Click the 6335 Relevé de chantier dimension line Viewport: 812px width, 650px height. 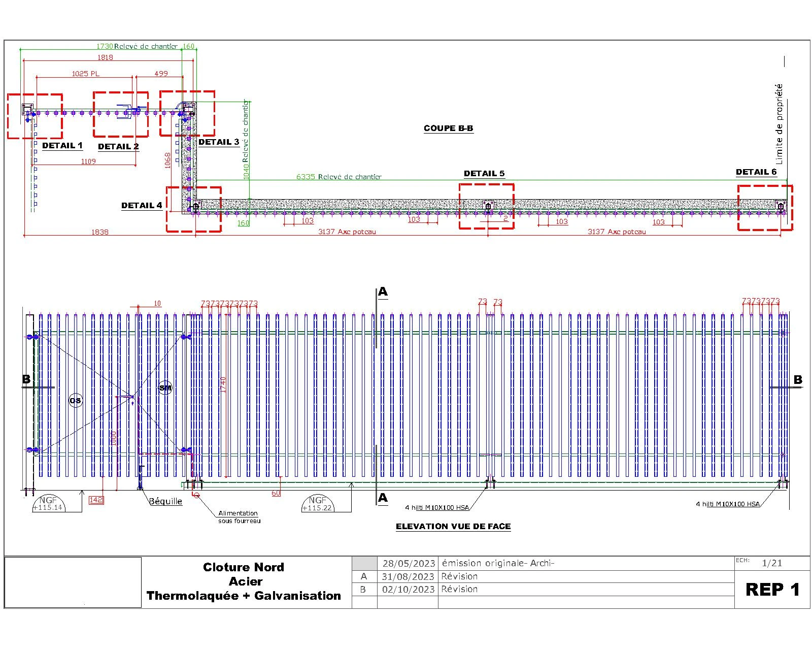339,177
